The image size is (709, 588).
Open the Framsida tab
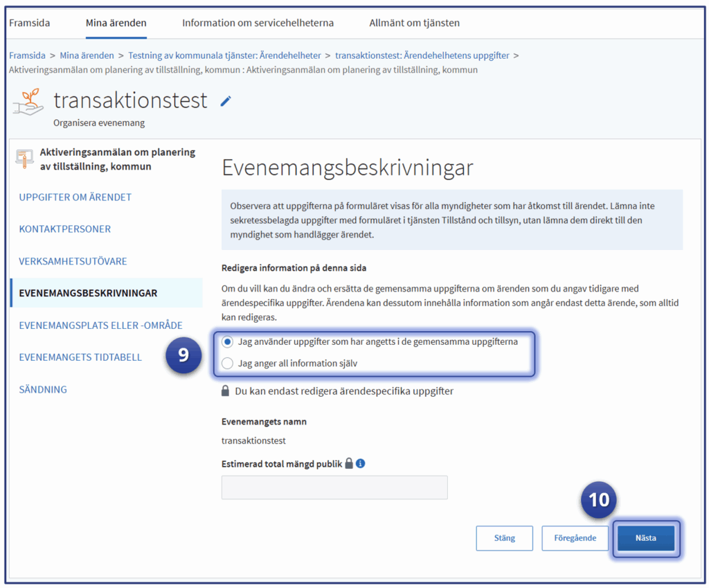29,23
